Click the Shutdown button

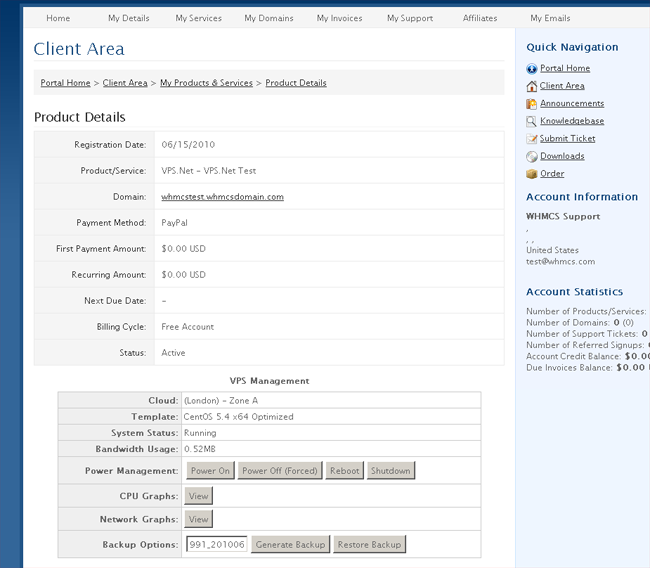tap(390, 471)
